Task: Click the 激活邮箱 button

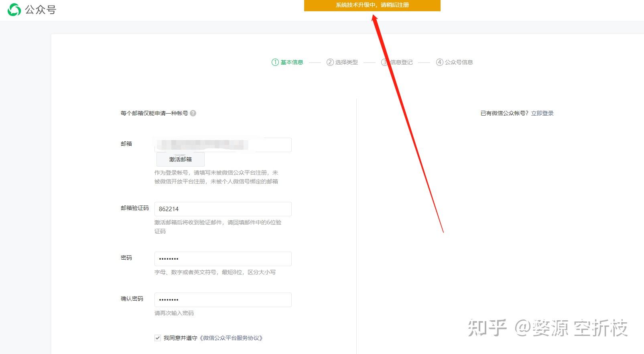Action: tap(181, 159)
